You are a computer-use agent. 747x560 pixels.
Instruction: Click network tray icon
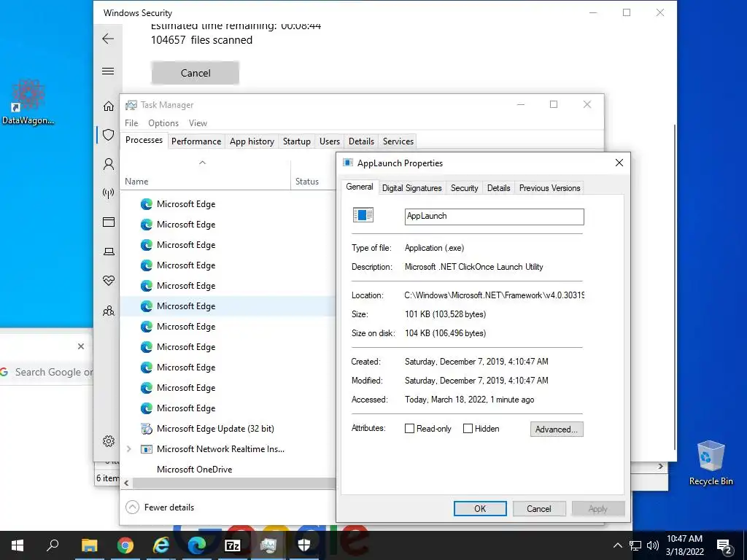(635, 545)
